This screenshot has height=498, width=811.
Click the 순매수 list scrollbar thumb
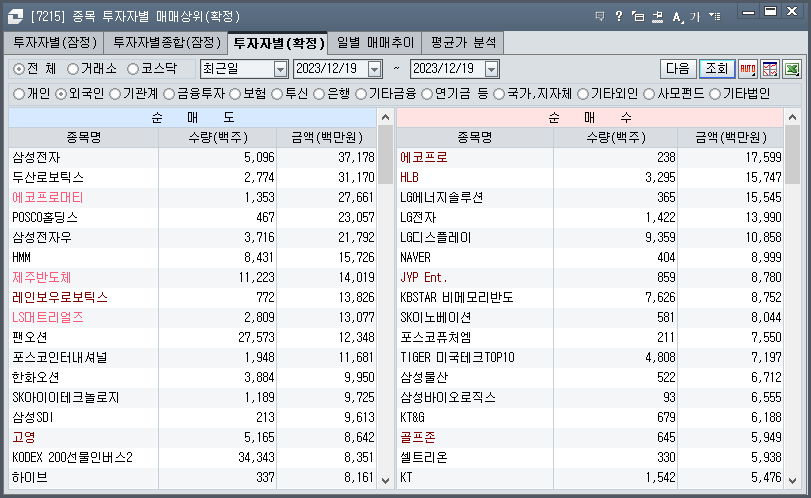click(x=792, y=155)
